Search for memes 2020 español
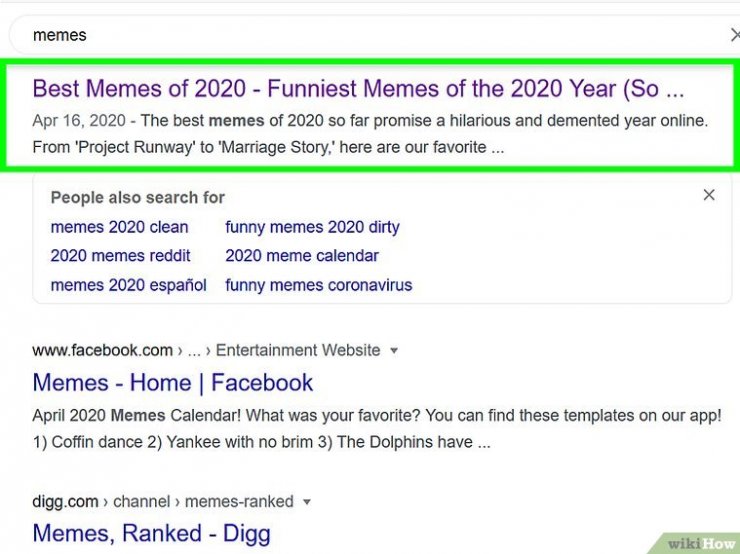 tap(128, 285)
